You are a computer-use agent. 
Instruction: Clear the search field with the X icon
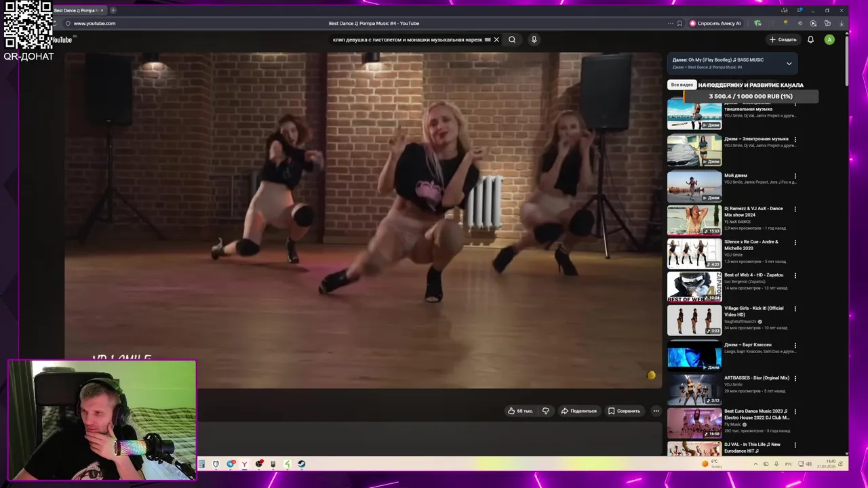[x=496, y=39]
